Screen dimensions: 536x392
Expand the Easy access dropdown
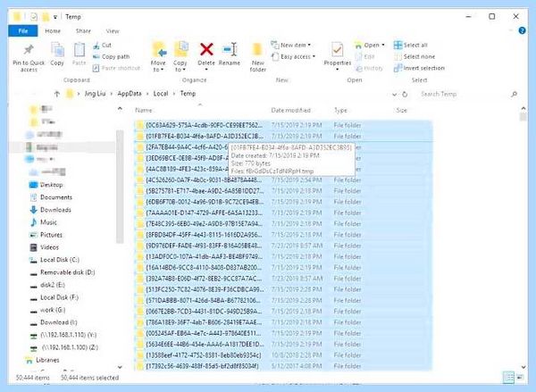pos(293,56)
